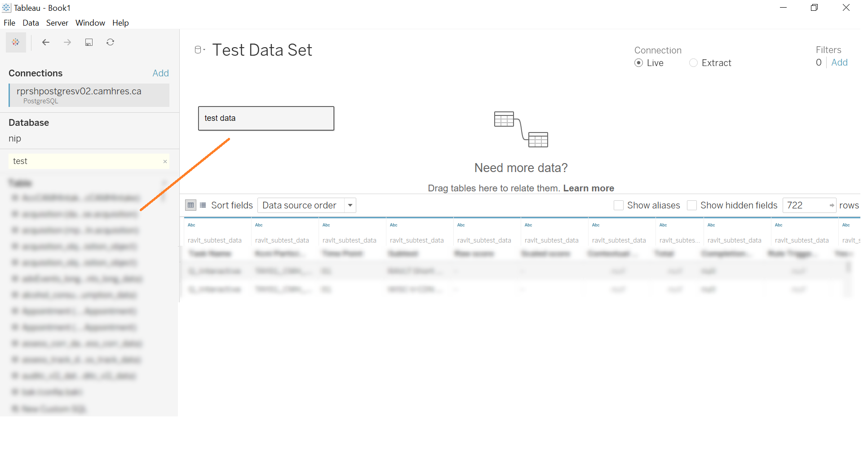Open the Data menu
Screen dimensions: 868x460
click(x=31, y=23)
